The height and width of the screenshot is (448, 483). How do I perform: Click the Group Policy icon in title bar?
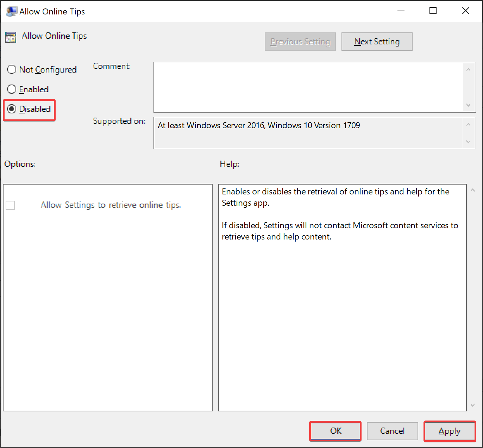12,11
